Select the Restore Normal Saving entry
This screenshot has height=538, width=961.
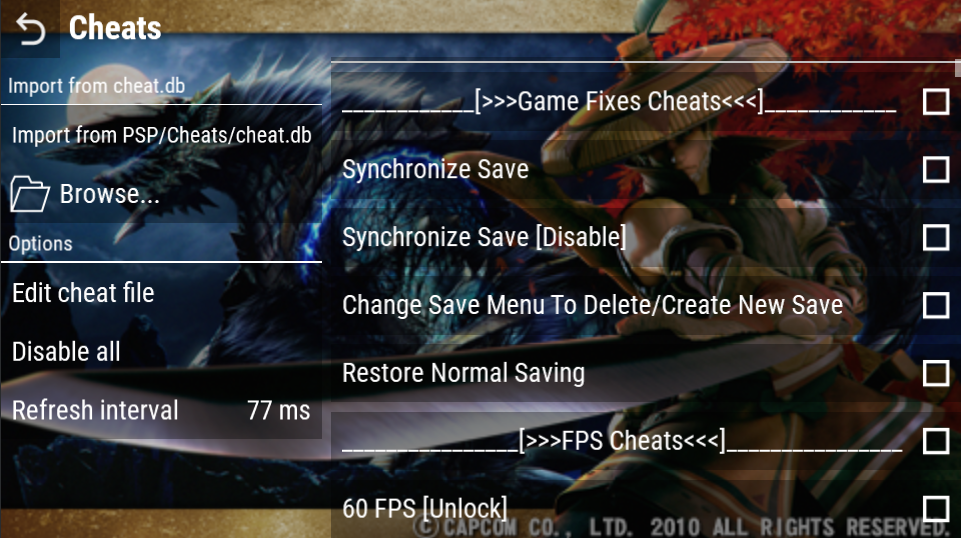point(646,373)
